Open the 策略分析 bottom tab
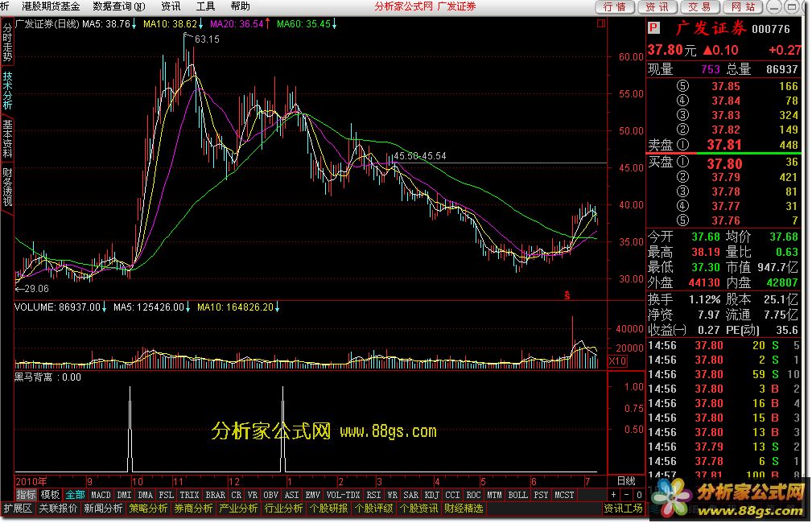 click(148, 509)
